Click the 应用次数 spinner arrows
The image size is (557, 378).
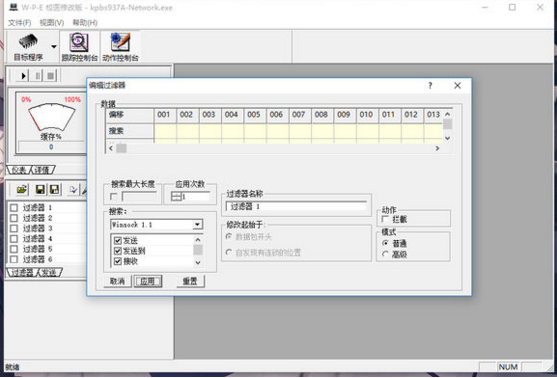(176, 196)
